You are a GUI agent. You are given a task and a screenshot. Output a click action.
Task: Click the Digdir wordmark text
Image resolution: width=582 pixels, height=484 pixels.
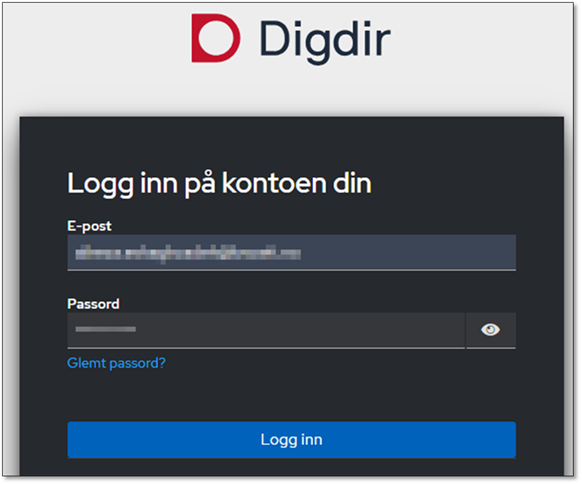click(x=325, y=40)
